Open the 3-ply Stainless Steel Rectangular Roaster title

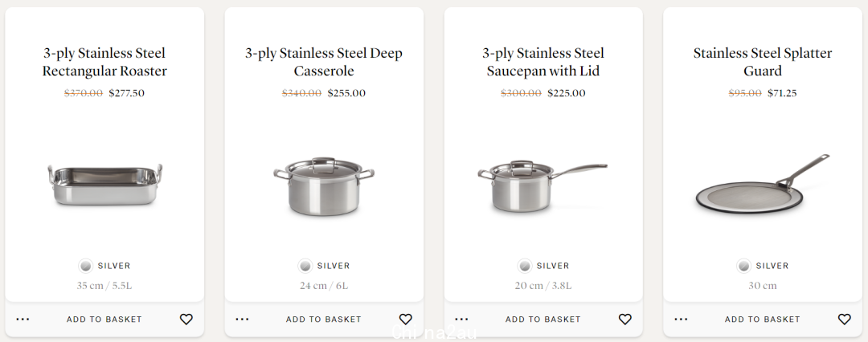pos(104,62)
